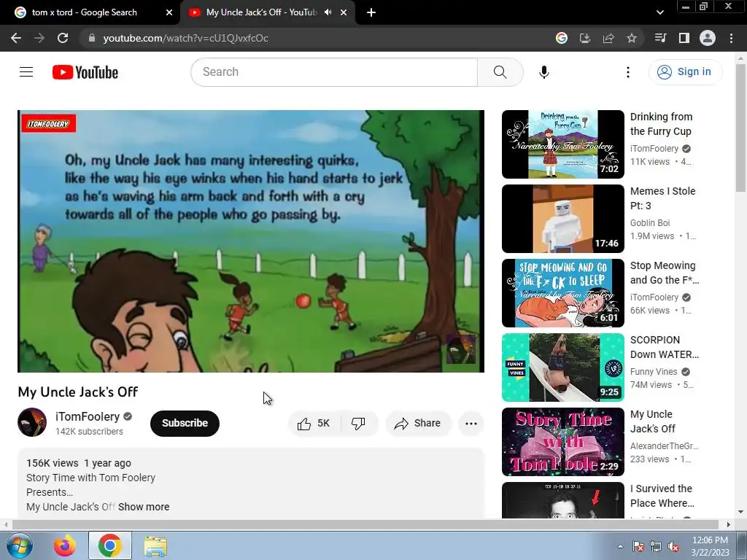Click the install/download page icon in address bar
Screen dimensions: 747x560
pos(585,38)
